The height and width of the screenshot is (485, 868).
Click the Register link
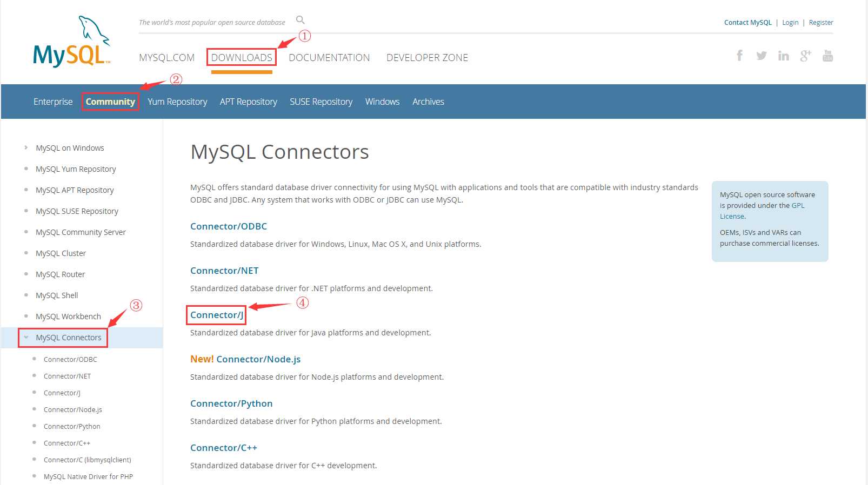pyautogui.click(x=821, y=23)
